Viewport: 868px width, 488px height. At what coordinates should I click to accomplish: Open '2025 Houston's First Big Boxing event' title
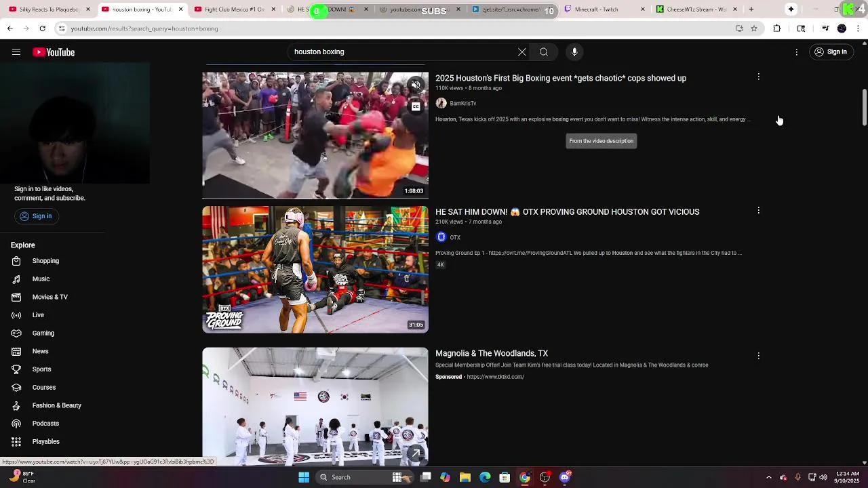pyautogui.click(x=561, y=78)
